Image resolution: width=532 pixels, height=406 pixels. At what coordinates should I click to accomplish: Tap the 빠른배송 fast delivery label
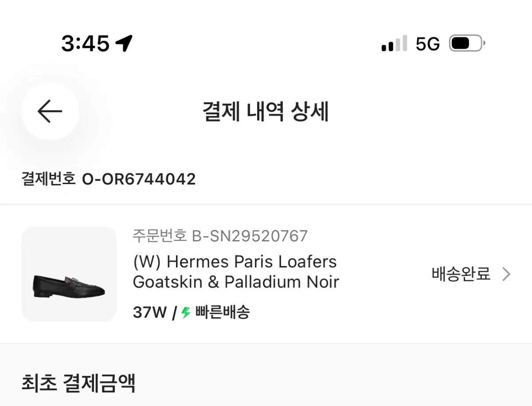(x=222, y=312)
